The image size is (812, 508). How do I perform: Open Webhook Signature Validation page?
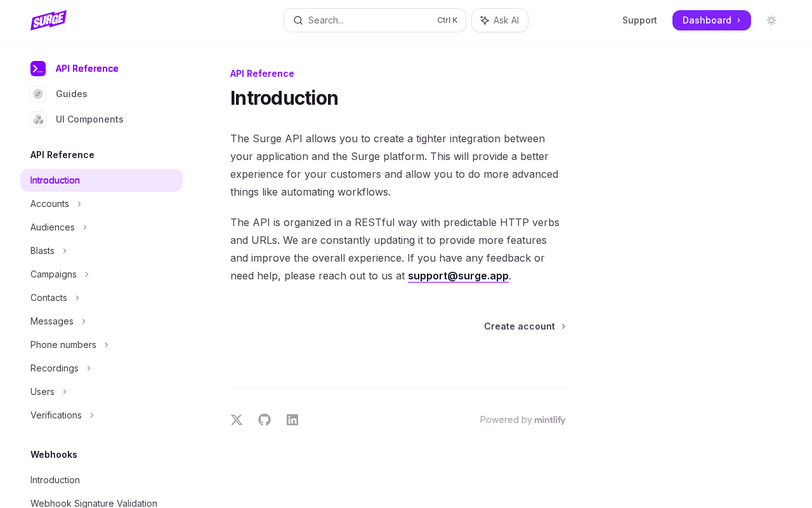pos(94,503)
